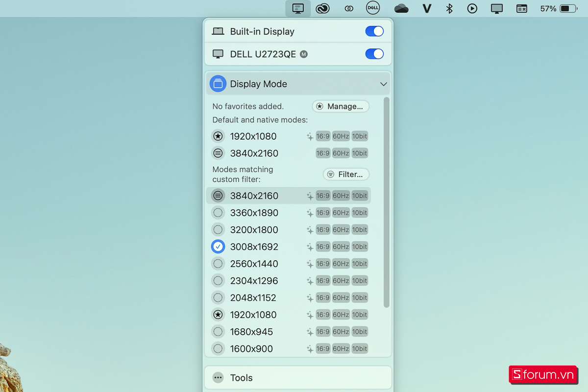Select 2048x1152 resolution
588x392 pixels.
[288, 298]
